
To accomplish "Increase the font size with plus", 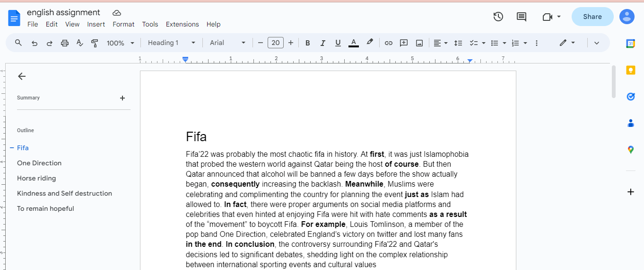I will click(290, 43).
